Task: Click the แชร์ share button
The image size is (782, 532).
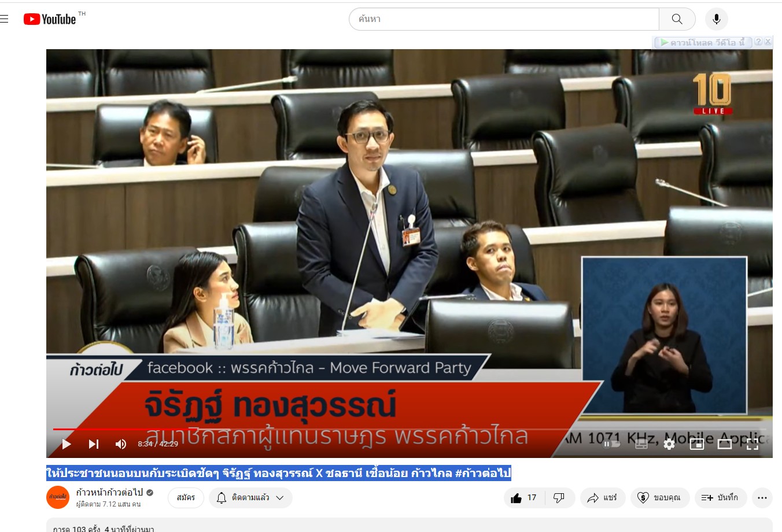Action: point(602,497)
